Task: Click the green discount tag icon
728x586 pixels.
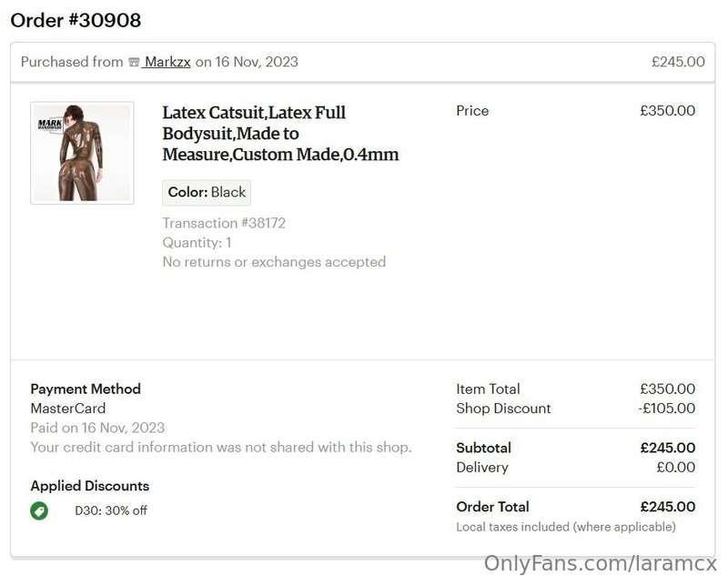Action: [x=39, y=510]
